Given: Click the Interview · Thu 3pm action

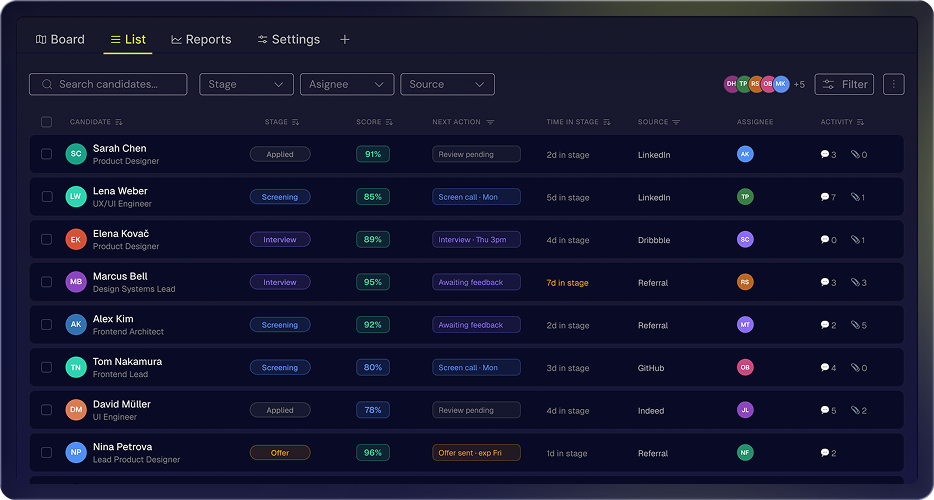Looking at the screenshot, I should pyautogui.click(x=477, y=240).
